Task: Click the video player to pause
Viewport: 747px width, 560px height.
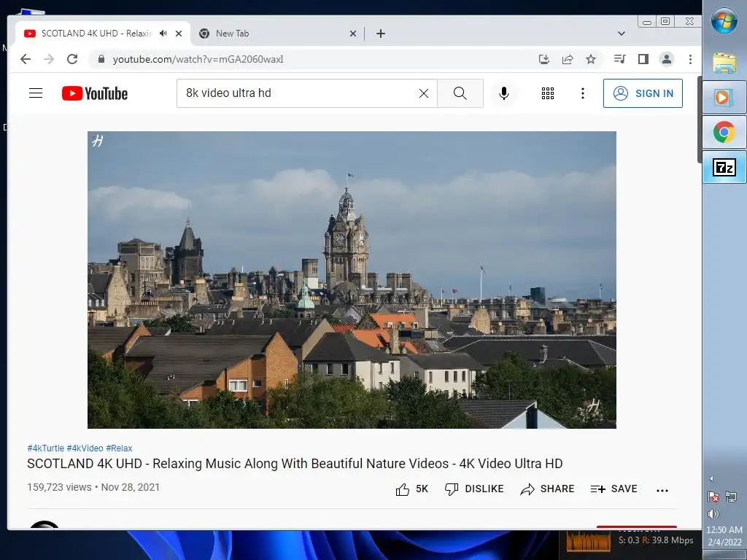Action: pos(352,280)
